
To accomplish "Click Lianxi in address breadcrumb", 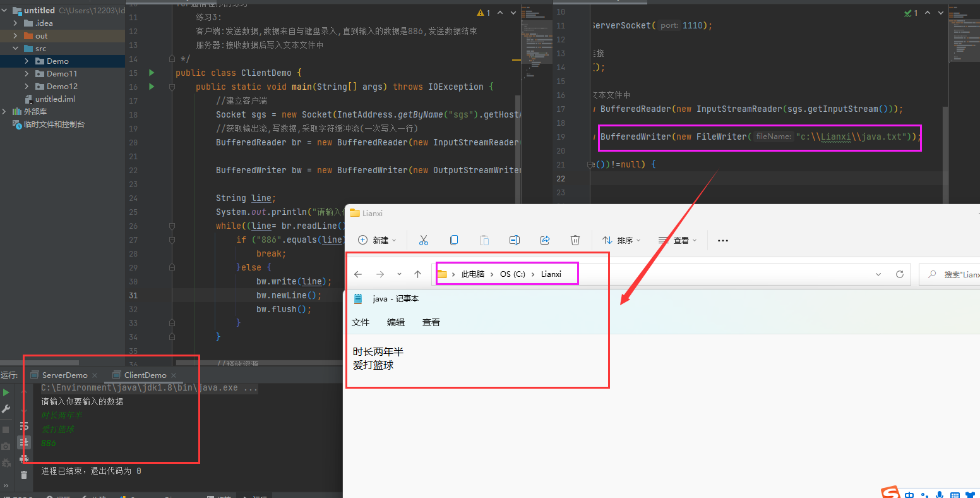I will (551, 274).
